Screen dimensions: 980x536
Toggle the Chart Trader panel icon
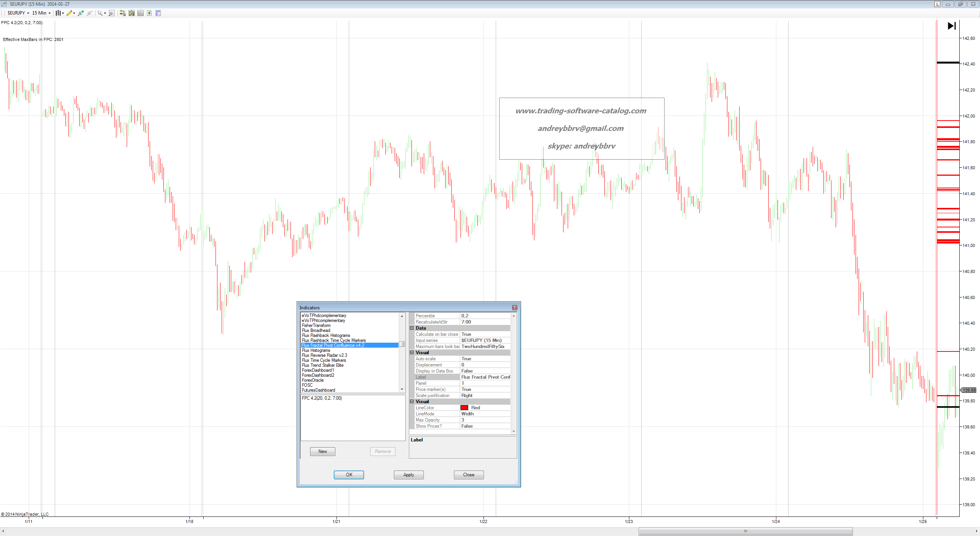pyautogui.click(x=122, y=13)
